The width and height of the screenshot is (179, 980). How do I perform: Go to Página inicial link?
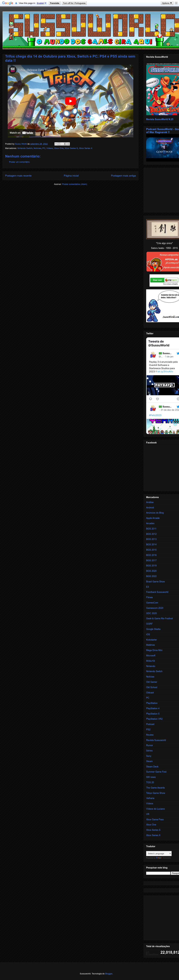point(71,175)
